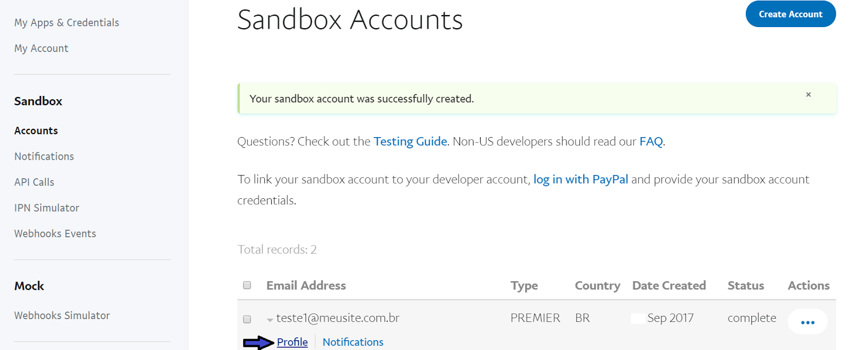Open the FAQ link
The width and height of the screenshot is (868, 350).
click(x=651, y=141)
